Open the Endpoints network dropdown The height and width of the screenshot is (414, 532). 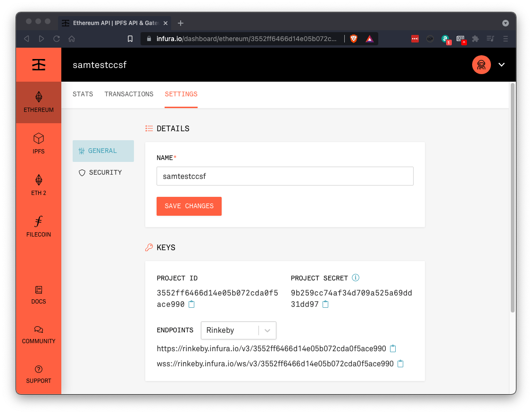[239, 330]
